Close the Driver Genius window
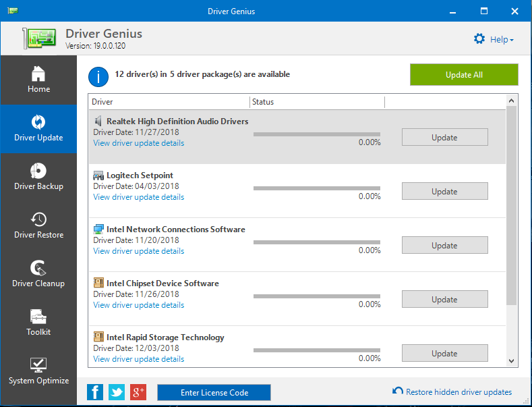 [514, 11]
